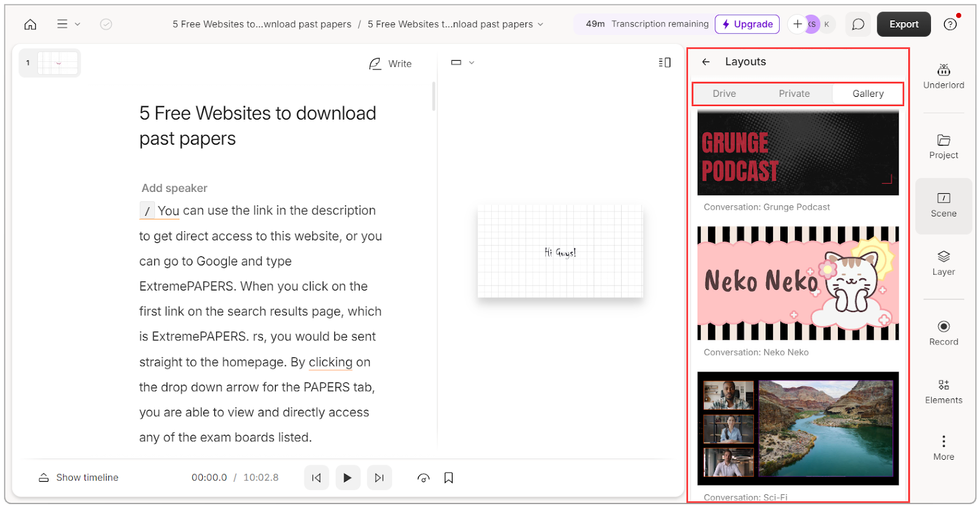This screenshot has width=980, height=507.
Task: Click '49m Transcription remaining' label
Action: pyautogui.click(x=647, y=24)
